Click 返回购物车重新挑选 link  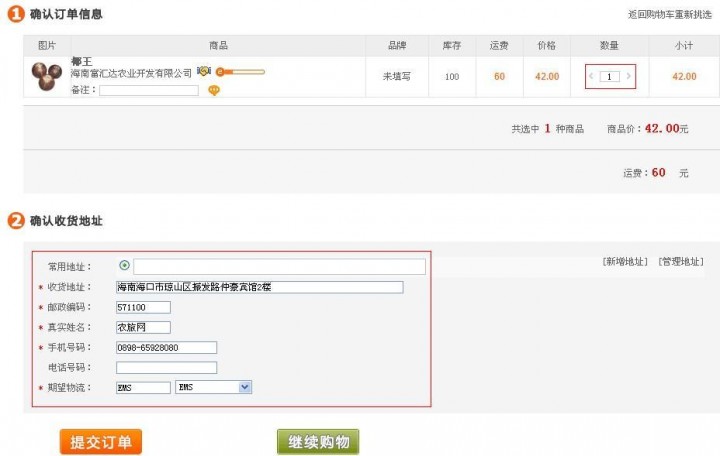pos(670,15)
